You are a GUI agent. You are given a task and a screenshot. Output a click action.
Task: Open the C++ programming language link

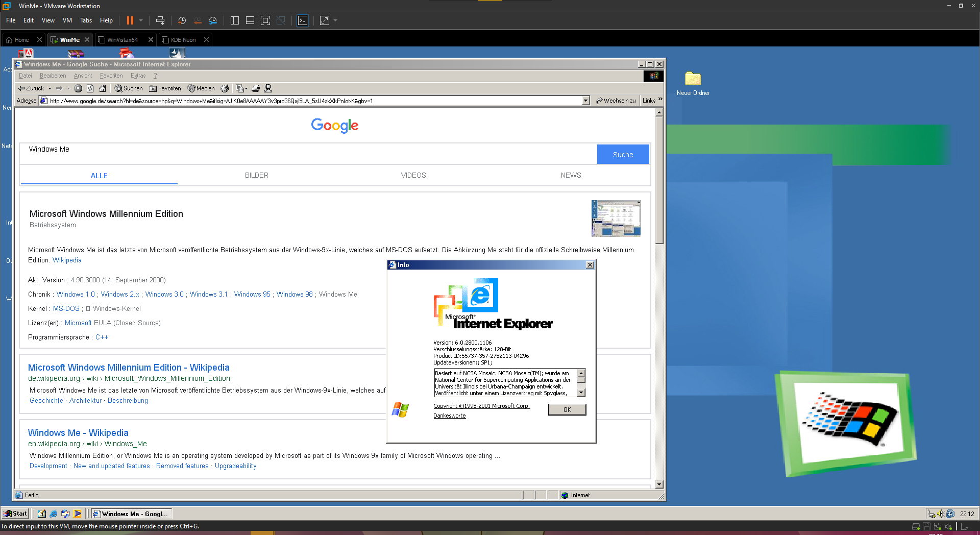[102, 337]
